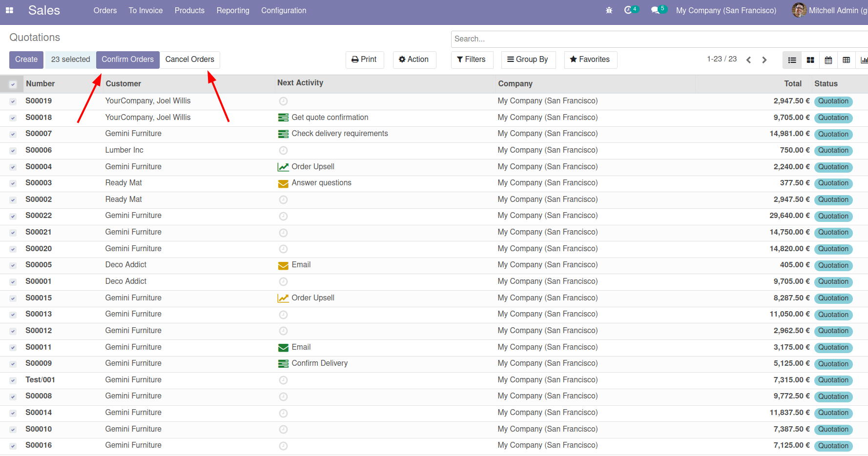This screenshot has width=868, height=456.
Task: Uncheck the checkbox for order S00007
Action: click(x=13, y=134)
